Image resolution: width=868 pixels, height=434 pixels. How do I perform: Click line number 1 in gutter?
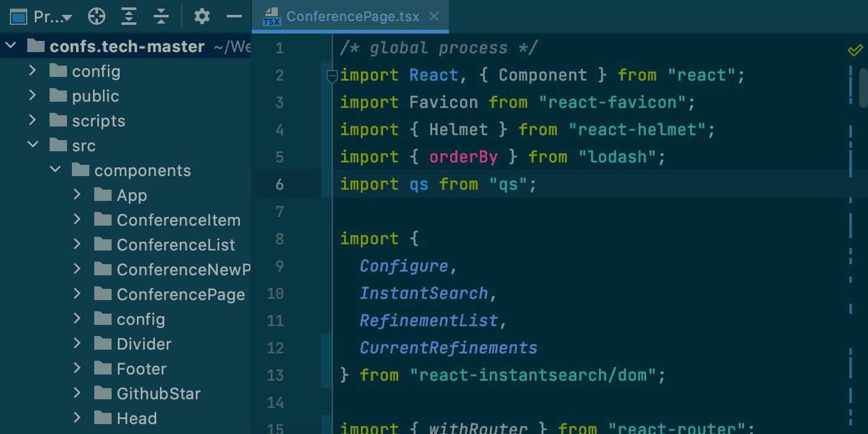280,48
